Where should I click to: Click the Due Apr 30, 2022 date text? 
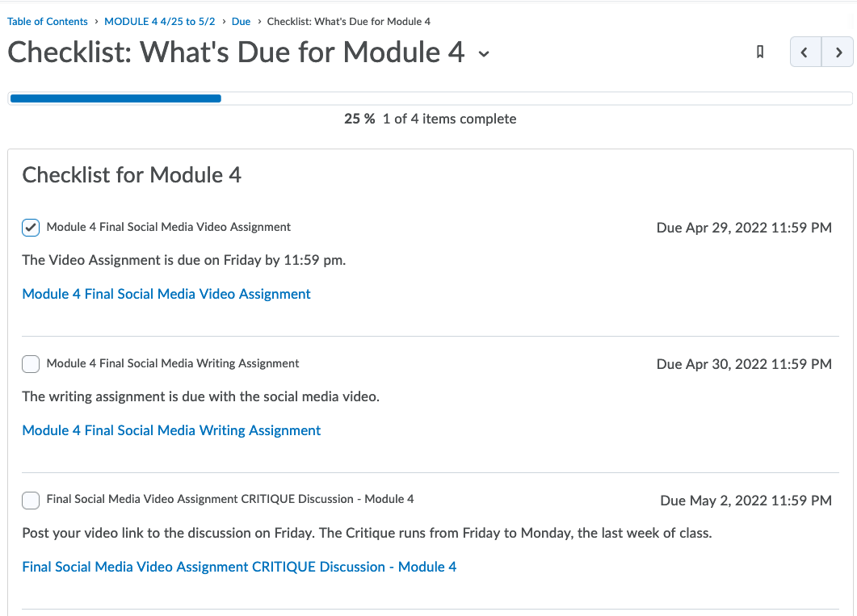[744, 364]
